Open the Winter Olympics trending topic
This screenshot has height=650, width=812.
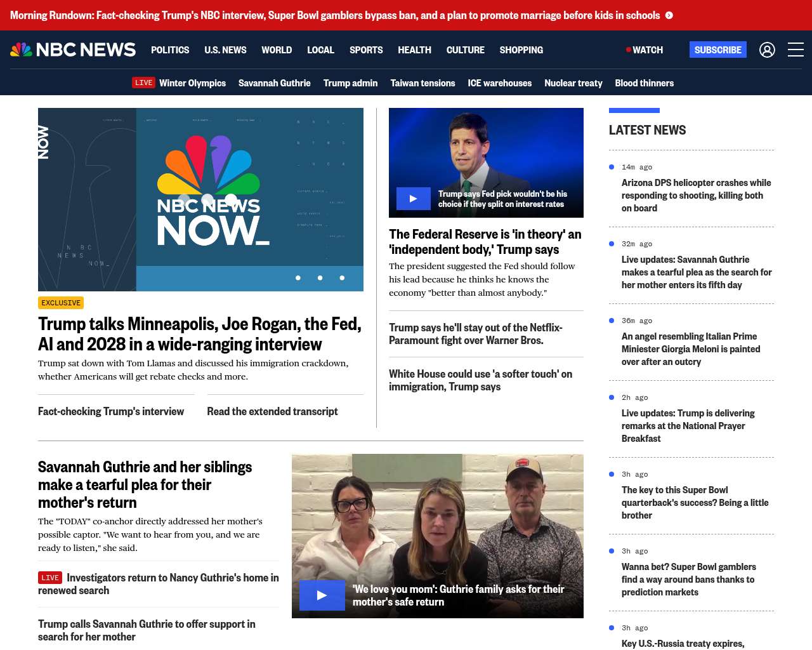[192, 83]
